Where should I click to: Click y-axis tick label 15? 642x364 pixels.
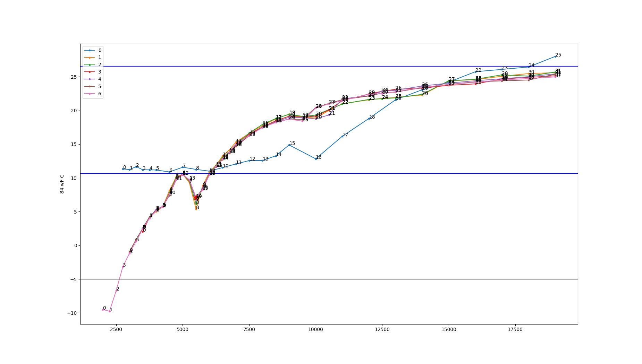coord(74,144)
